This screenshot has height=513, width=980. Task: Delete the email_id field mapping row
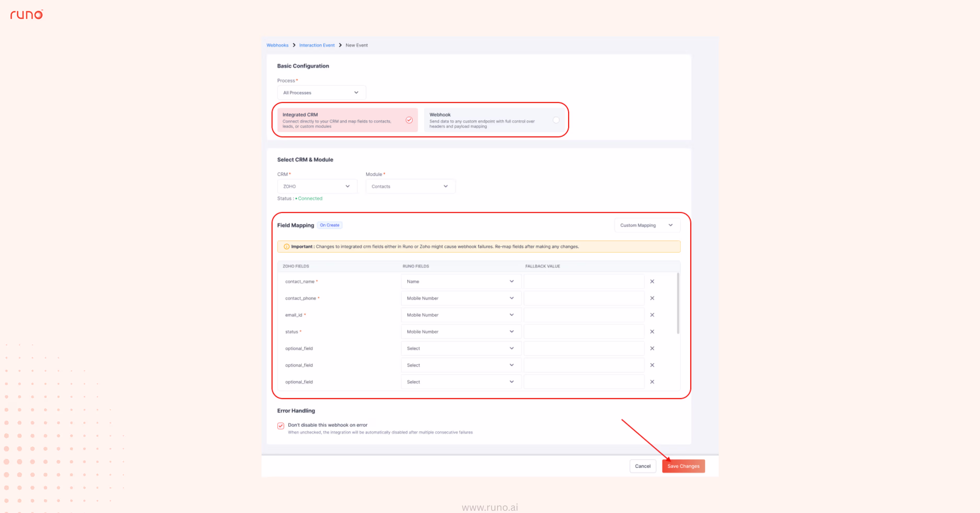[x=652, y=315]
